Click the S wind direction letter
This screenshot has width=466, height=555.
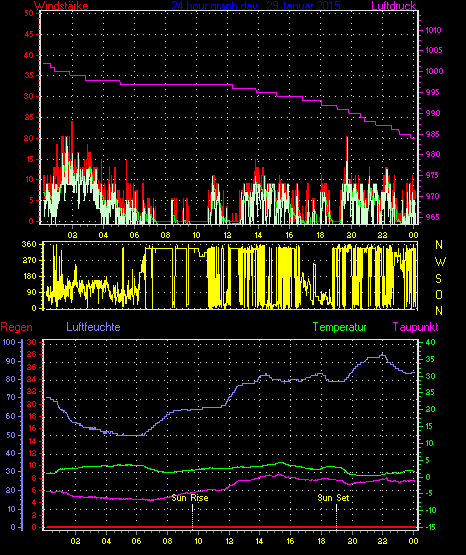(439, 279)
